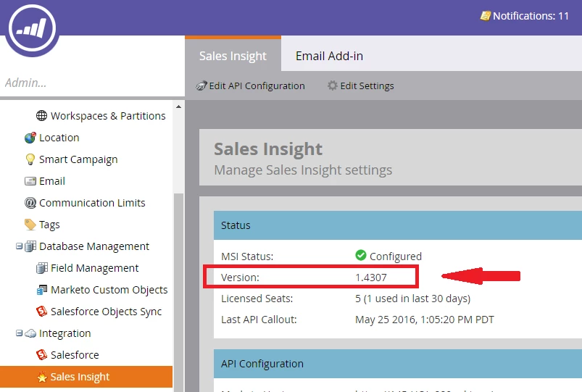Click the Last API Callout timestamp
582x392 pixels.
[425, 320]
